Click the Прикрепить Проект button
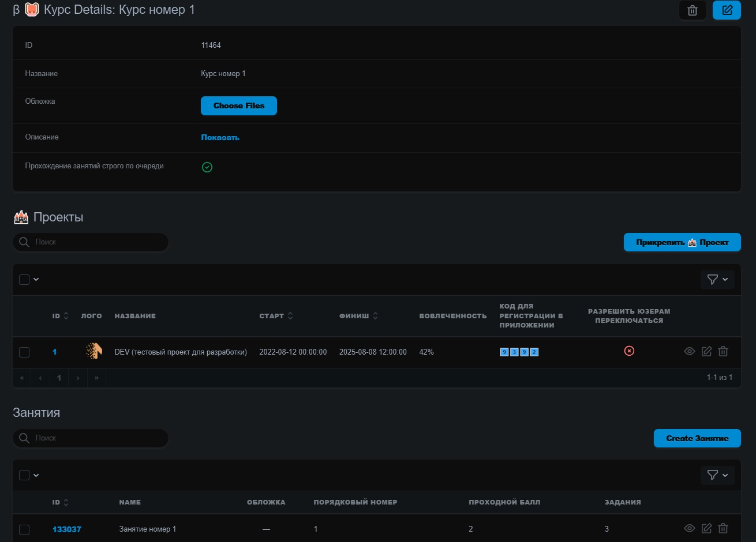 (x=682, y=242)
